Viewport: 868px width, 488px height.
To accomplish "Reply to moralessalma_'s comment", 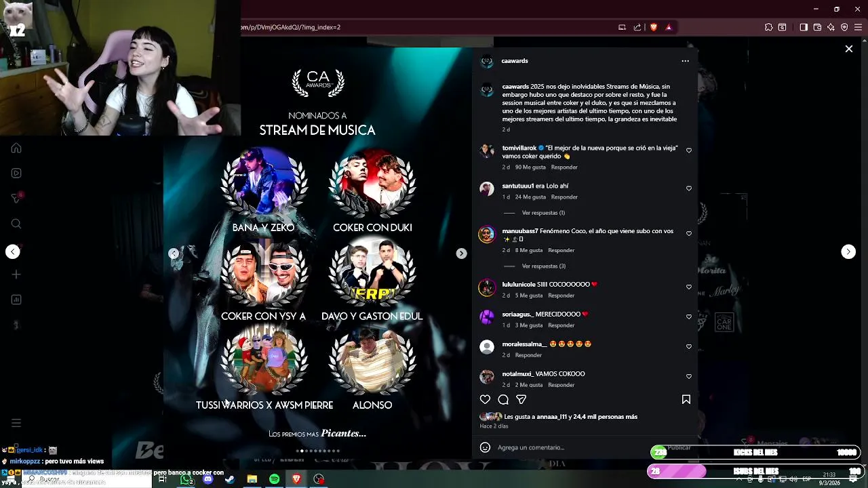I will (x=528, y=355).
